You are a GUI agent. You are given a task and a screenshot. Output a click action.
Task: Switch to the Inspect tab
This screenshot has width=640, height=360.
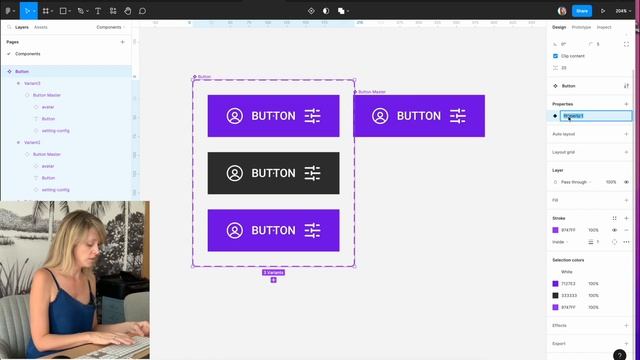[x=604, y=27]
